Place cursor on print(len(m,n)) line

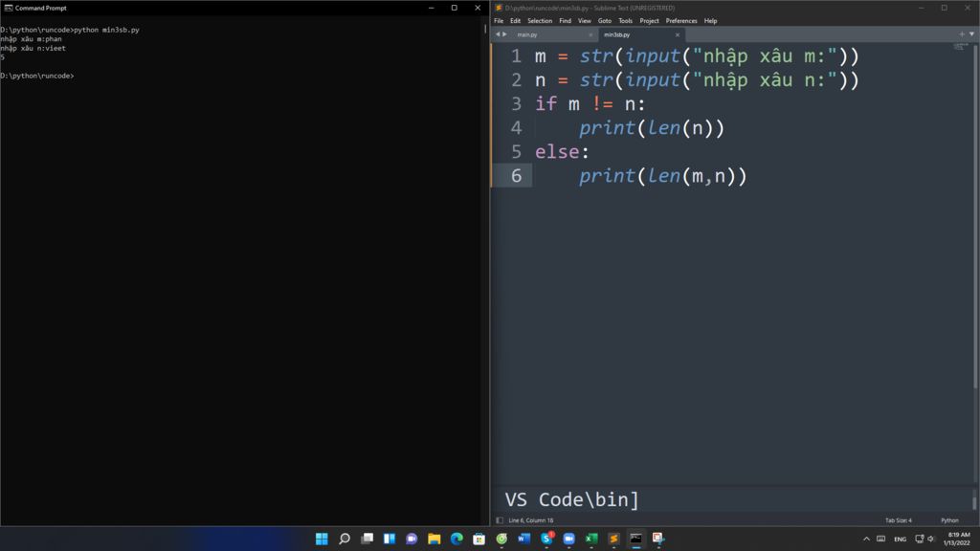[x=662, y=176]
